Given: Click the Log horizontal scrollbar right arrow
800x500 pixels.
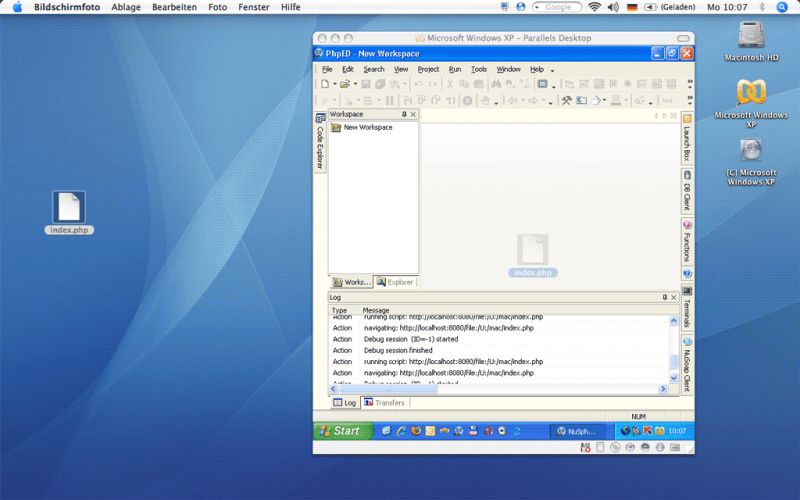Looking at the screenshot, I should pyautogui.click(x=663, y=389).
